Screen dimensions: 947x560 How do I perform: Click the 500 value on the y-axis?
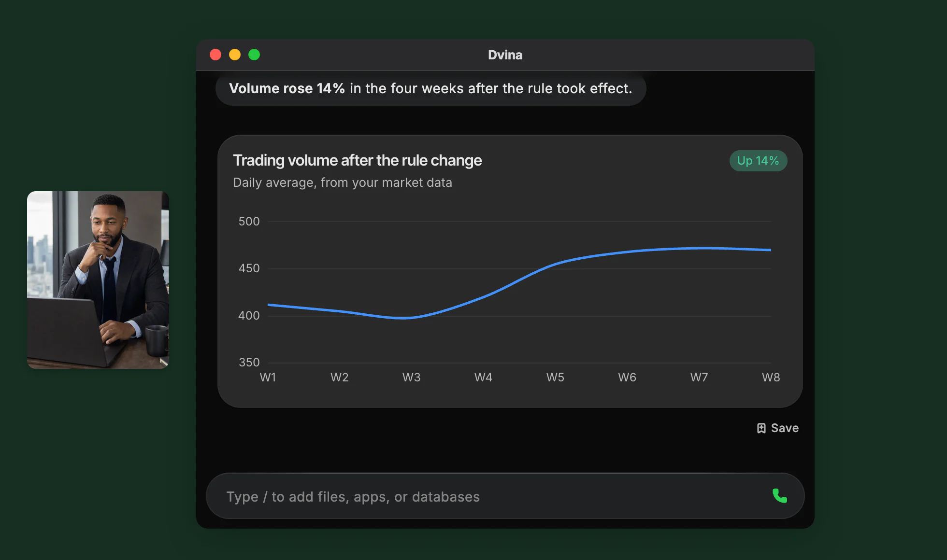pos(249,221)
